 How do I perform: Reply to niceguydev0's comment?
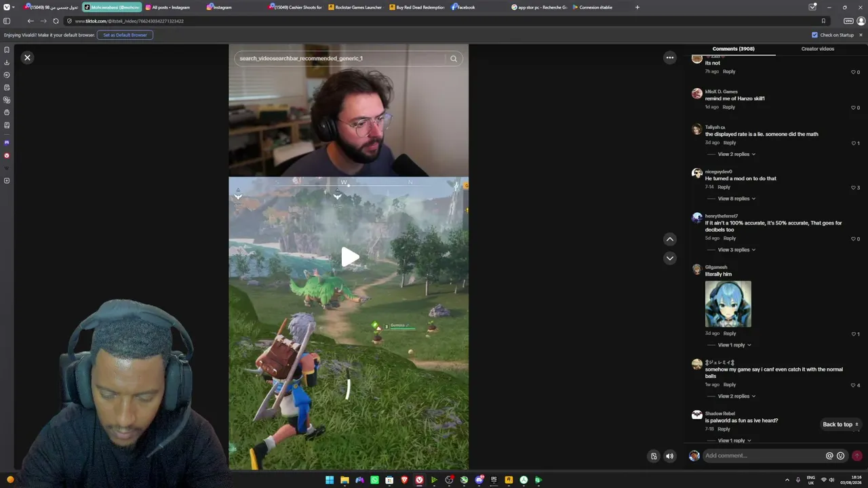point(724,187)
